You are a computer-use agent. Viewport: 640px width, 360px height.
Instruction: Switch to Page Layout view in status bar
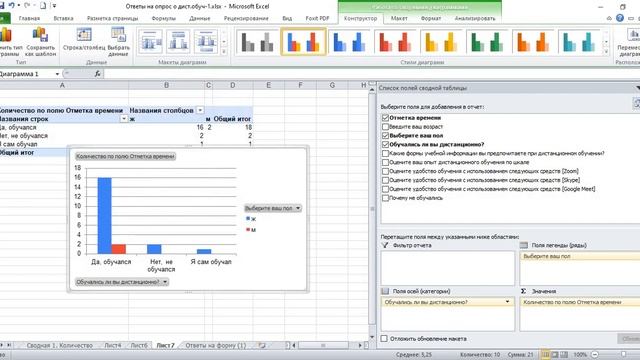[555, 355]
